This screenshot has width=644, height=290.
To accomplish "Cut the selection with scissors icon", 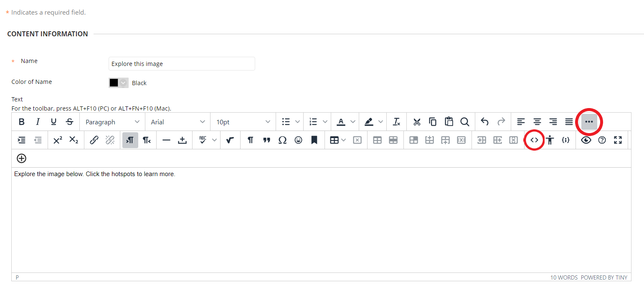I will (x=417, y=122).
